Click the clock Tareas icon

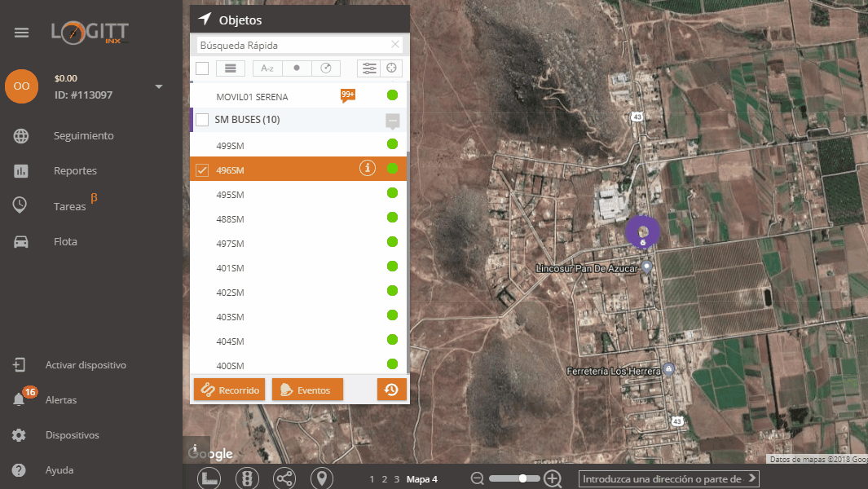20,205
